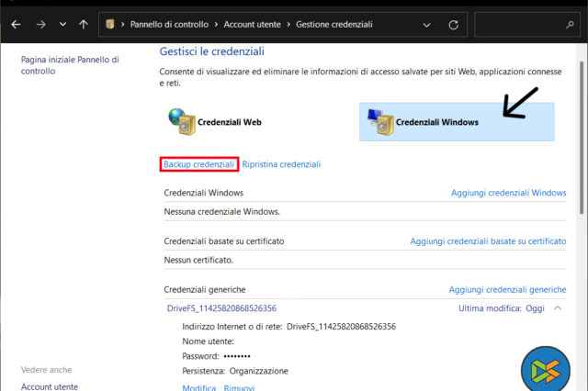This screenshot has height=391, width=588.
Task: Click the Back navigation arrow
Action: (x=16, y=25)
